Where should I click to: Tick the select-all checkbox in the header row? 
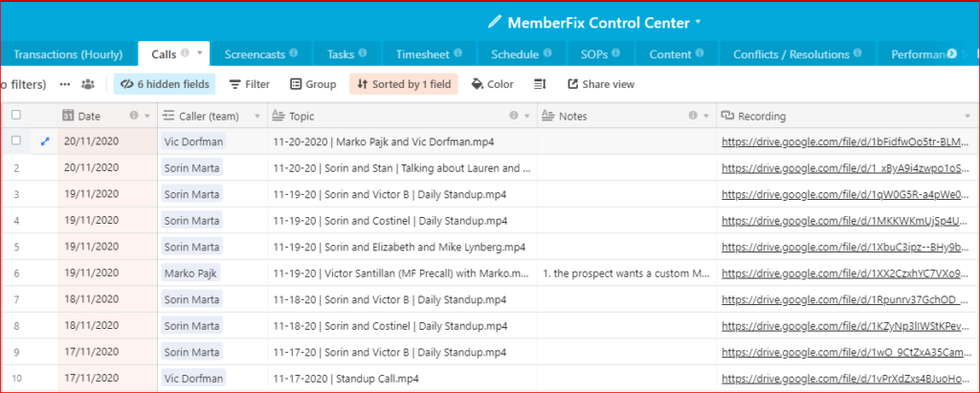pos(15,116)
